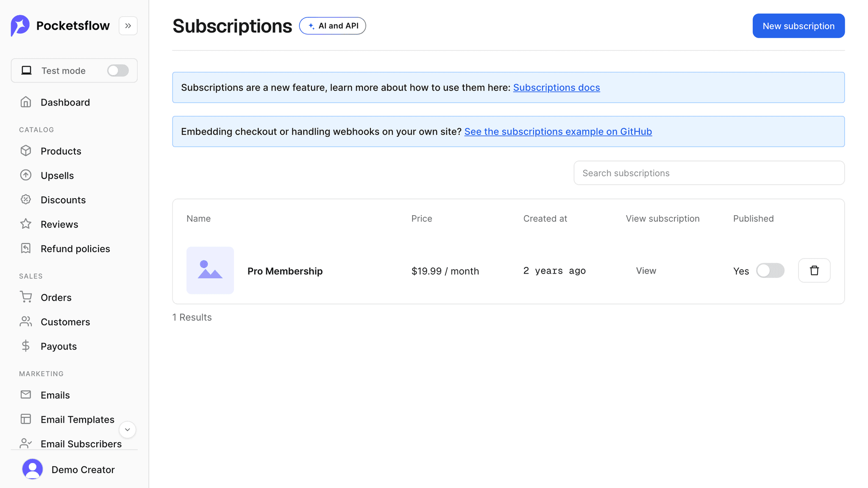Go to Upsells page
The height and width of the screenshot is (488, 868).
coord(57,176)
